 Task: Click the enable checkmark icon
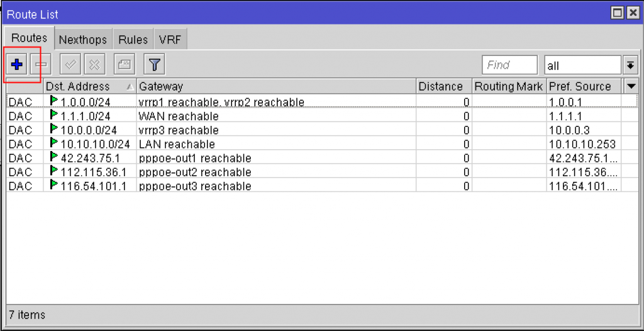point(70,65)
